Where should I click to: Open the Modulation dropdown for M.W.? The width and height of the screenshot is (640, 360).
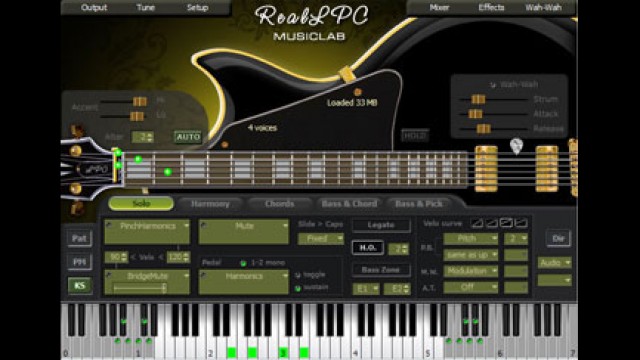(471, 271)
